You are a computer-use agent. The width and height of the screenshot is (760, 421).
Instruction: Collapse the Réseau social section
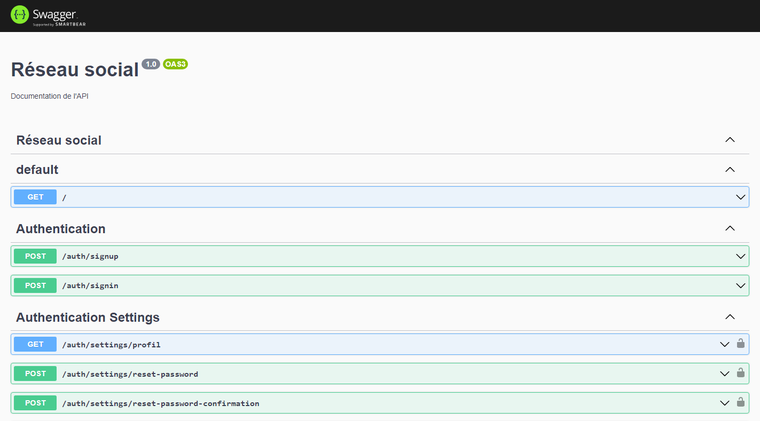(730, 140)
